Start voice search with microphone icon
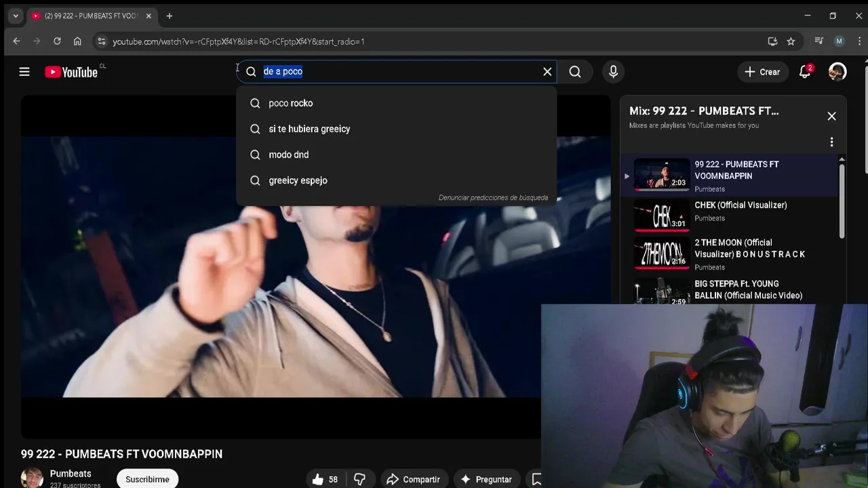 pyautogui.click(x=613, y=72)
